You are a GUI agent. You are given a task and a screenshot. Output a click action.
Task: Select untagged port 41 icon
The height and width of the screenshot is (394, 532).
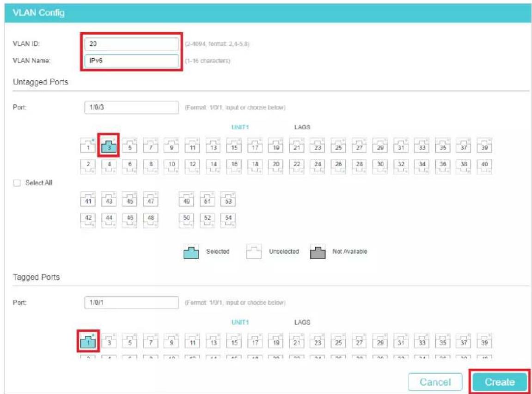click(88, 199)
